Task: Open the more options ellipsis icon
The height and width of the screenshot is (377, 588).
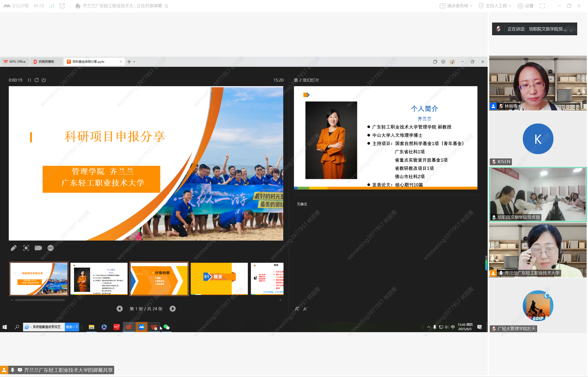Action: (51, 248)
